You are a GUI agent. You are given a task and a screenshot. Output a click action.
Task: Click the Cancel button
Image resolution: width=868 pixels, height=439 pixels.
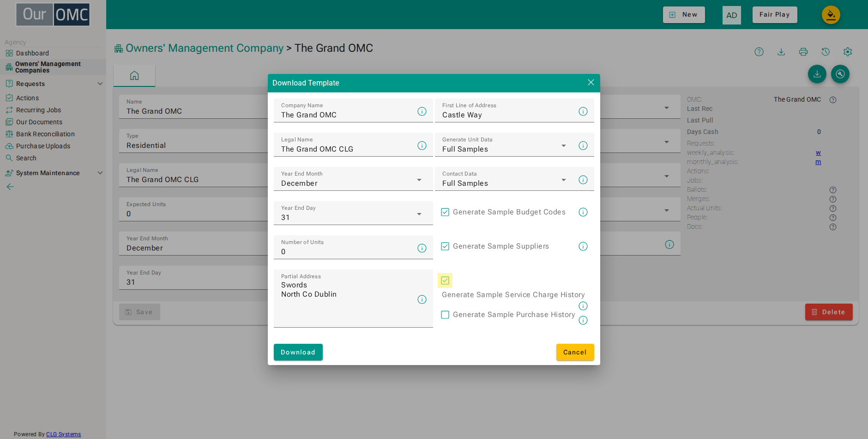point(575,352)
